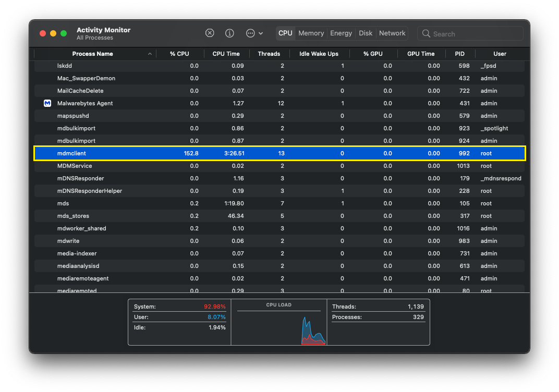Select the green zoom traffic light button
Viewport: 559px width, 392px height.
(63, 32)
